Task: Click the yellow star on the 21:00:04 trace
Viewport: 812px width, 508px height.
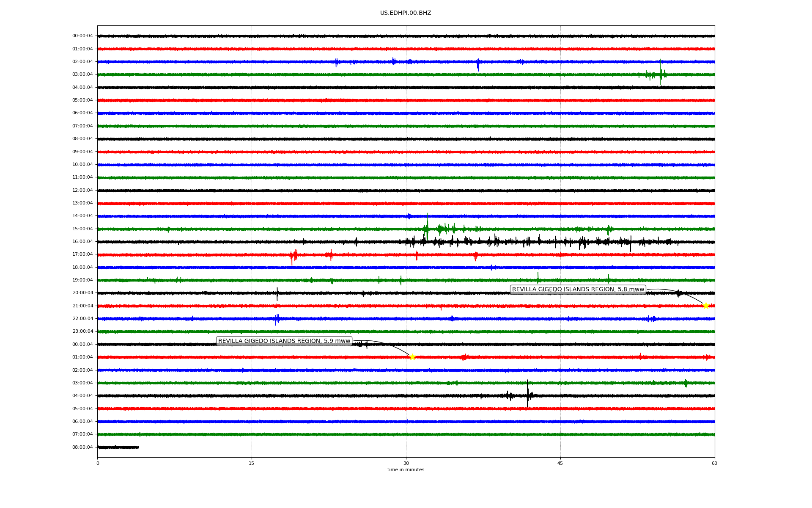Action: point(705,306)
